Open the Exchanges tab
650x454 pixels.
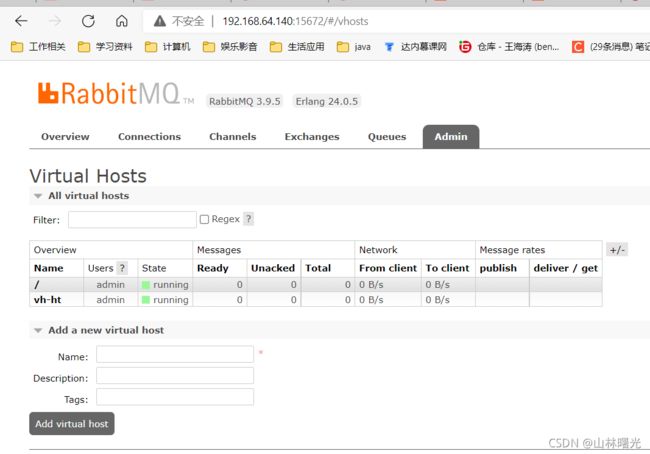pos(312,137)
